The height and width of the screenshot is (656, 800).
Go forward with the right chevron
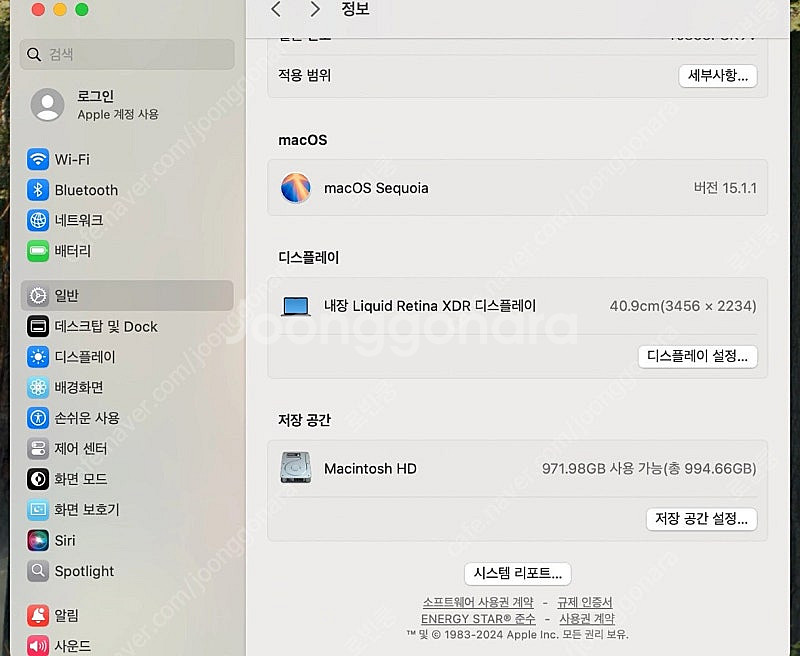[x=315, y=9]
